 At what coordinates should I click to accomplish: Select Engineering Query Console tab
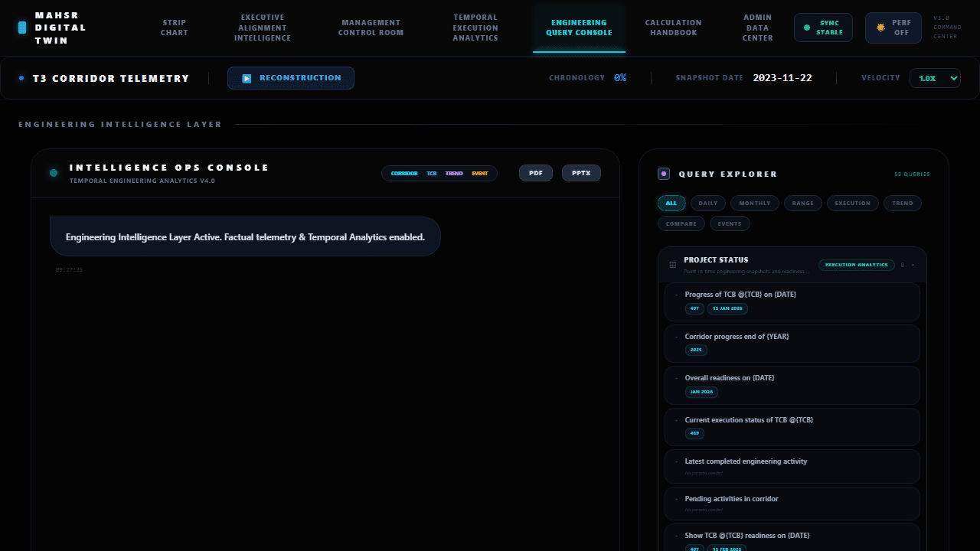click(579, 28)
